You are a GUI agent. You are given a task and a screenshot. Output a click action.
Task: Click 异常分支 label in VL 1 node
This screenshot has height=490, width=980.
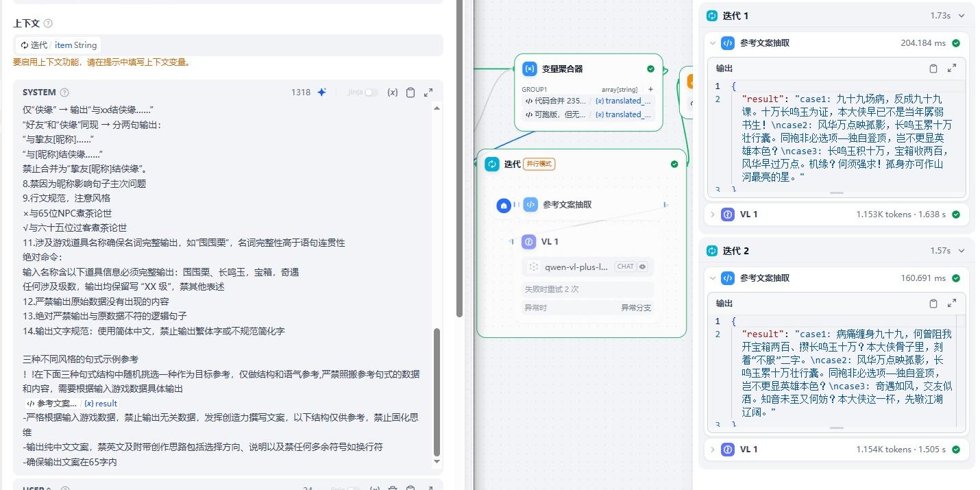click(x=636, y=308)
